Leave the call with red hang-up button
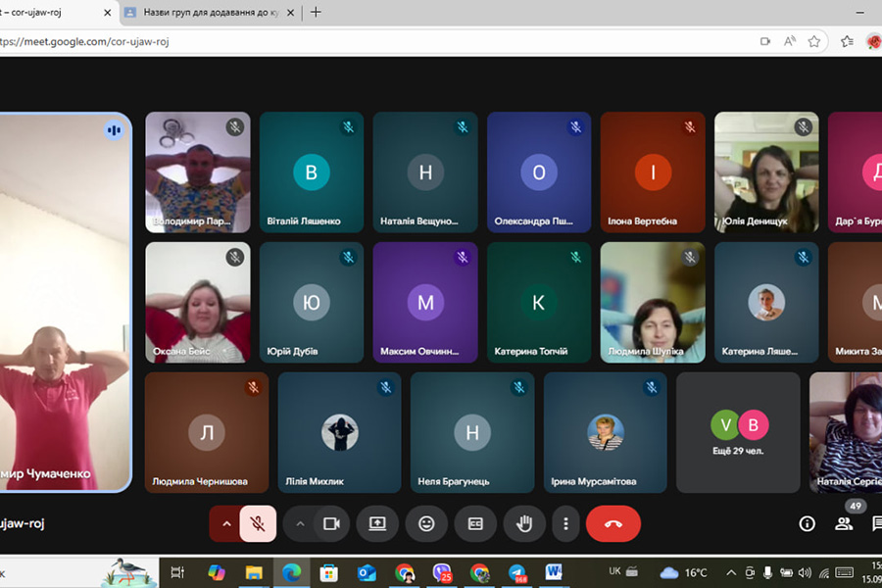 click(x=612, y=524)
